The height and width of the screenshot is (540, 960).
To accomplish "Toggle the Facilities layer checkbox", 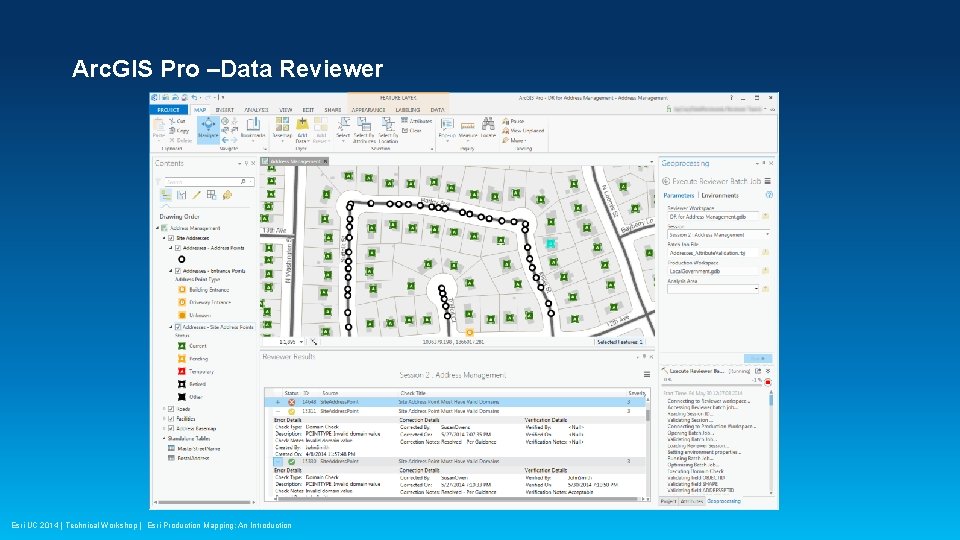I will pyautogui.click(x=171, y=419).
